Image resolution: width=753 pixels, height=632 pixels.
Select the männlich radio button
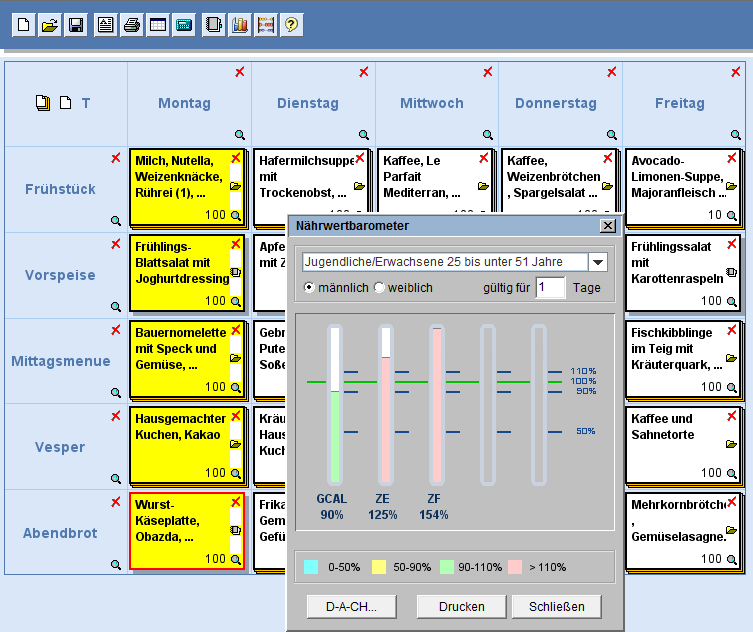[309, 288]
